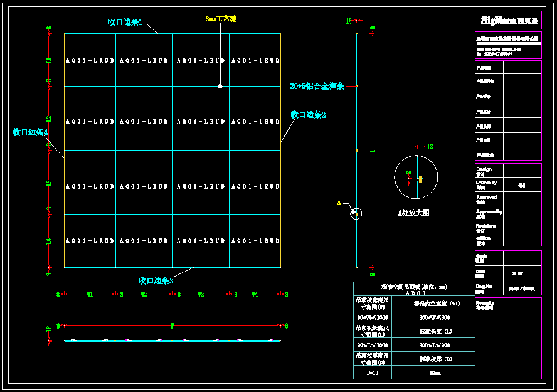This screenshot has height=392, width=557.
Task: Click the 收口边条1 label at top
Action: pyautogui.click(x=125, y=22)
